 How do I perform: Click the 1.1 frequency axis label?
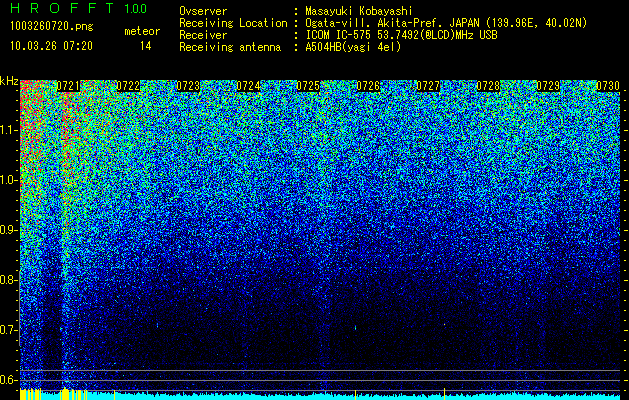9,130
